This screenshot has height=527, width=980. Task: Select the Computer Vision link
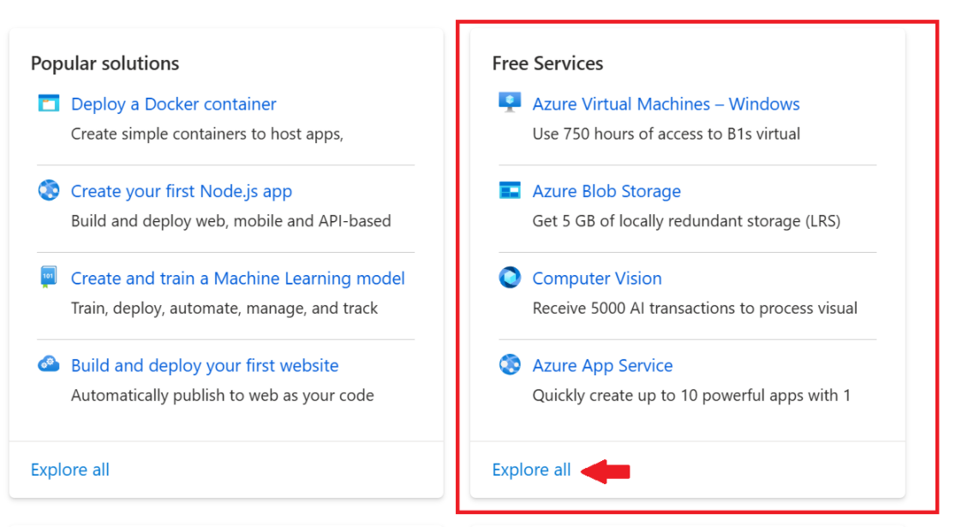pos(596,278)
